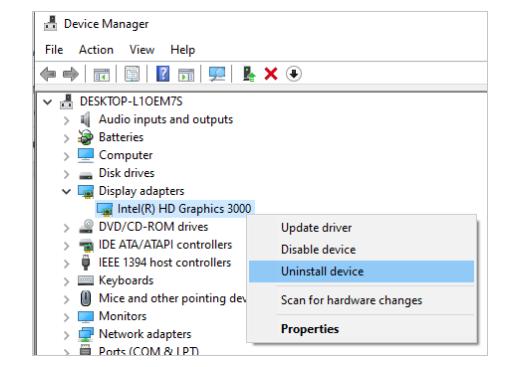The height and width of the screenshot is (367, 515).
Task: Select the Network adapters label
Action: (x=145, y=334)
